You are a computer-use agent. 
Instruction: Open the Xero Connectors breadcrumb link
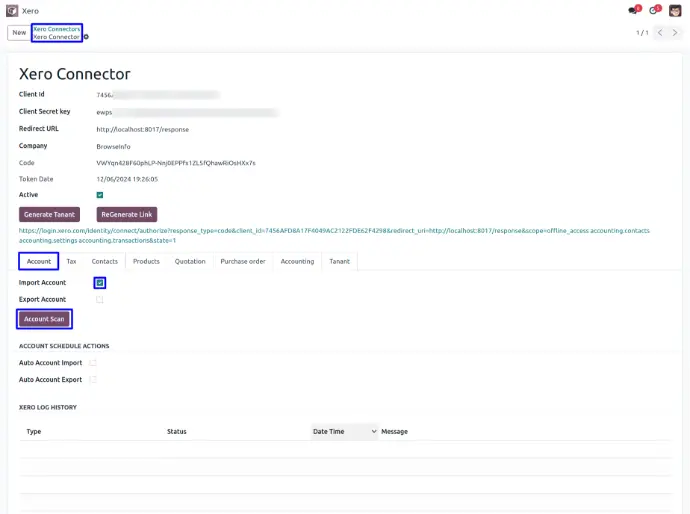57,29
